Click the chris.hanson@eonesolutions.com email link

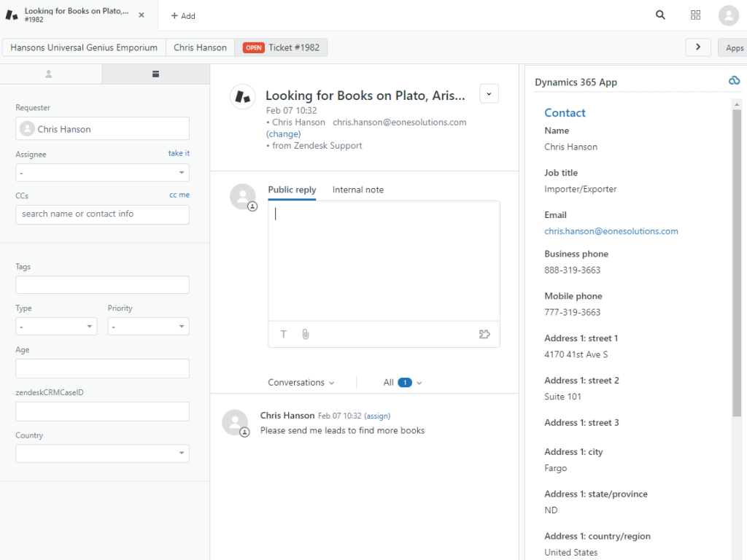click(x=611, y=231)
